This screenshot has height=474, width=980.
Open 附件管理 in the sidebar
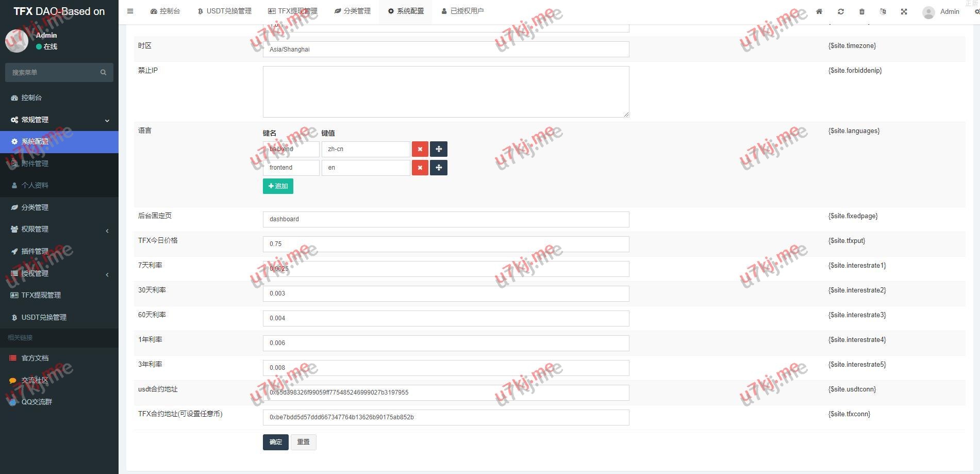pos(35,164)
